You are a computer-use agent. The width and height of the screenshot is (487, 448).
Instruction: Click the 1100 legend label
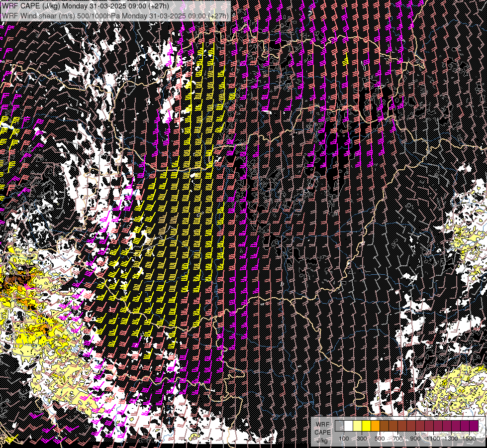pos(433,439)
